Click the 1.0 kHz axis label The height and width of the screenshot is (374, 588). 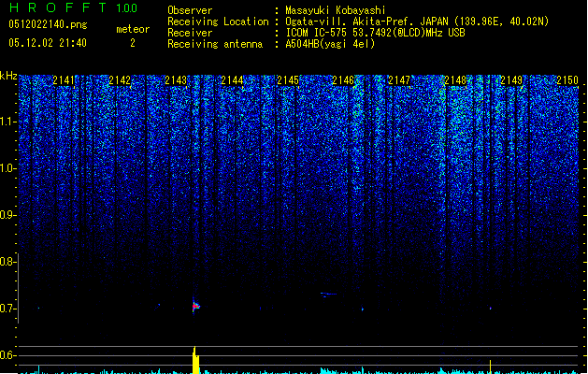pyautogui.click(x=8, y=168)
